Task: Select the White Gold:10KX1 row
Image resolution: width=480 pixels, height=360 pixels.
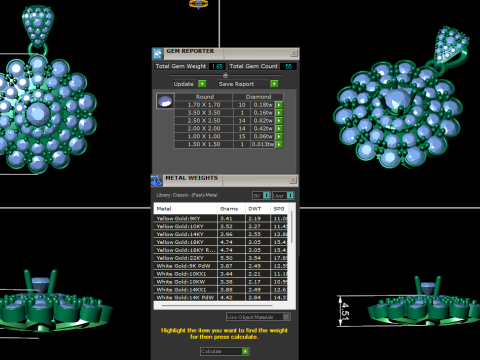Action: tap(220, 274)
